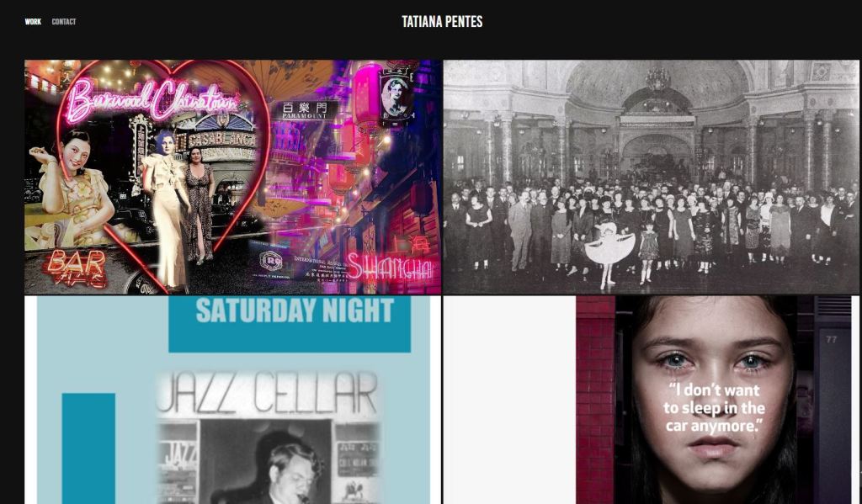This screenshot has width=862, height=504.
Task: Click the Casablanca marquee in the collage
Action: (x=221, y=141)
